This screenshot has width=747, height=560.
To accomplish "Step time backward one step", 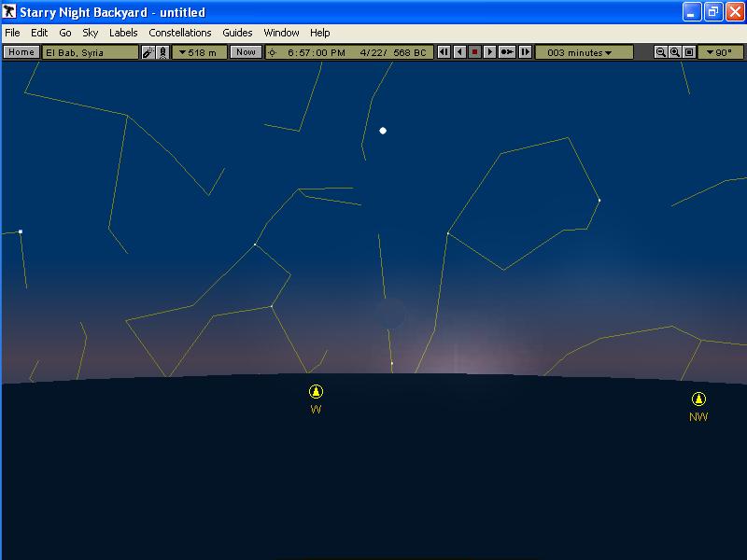I will click(444, 52).
